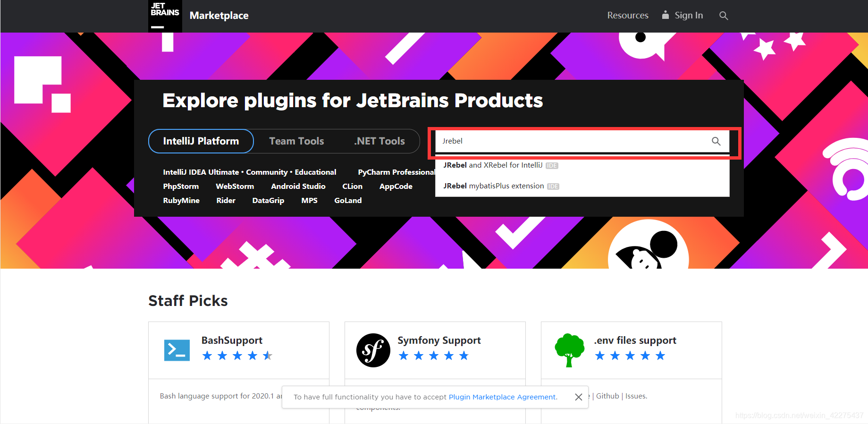
Task: Click the magnifier icon inside plugin search field
Action: coord(716,141)
